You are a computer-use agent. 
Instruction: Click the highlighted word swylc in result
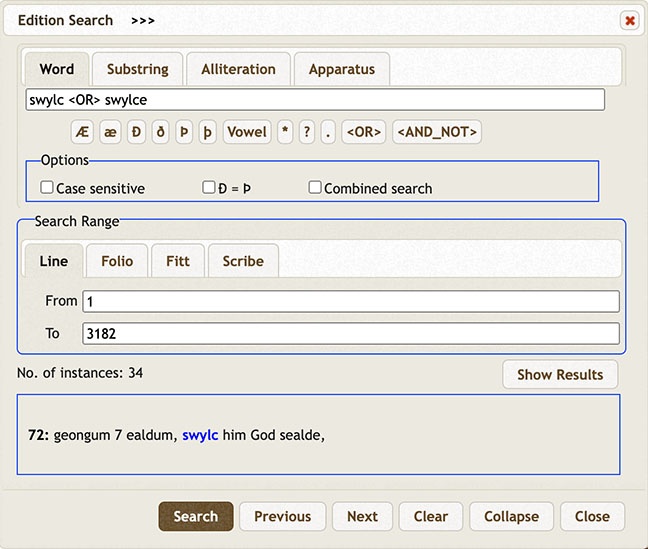[x=200, y=435]
